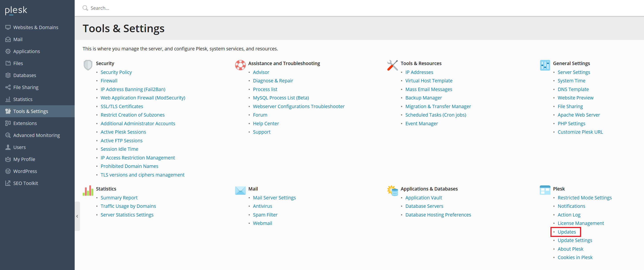Image resolution: width=644 pixels, height=270 pixels.
Task: Click the Tools & Resources wrench icon
Action: [x=392, y=65]
